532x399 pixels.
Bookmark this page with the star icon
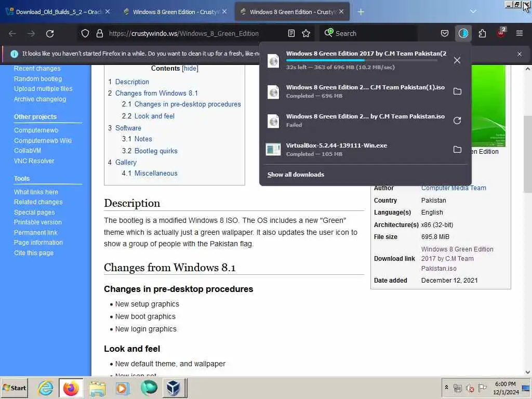tap(306, 33)
